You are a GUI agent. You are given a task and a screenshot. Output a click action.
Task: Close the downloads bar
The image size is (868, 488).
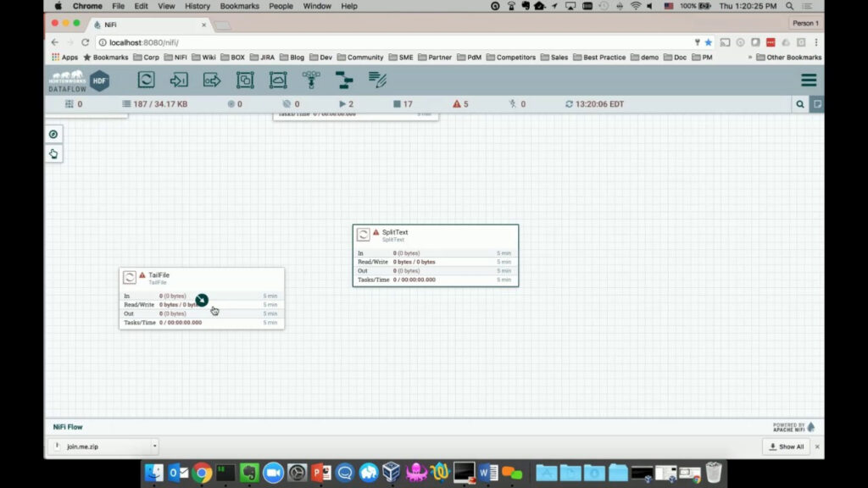pos(817,446)
